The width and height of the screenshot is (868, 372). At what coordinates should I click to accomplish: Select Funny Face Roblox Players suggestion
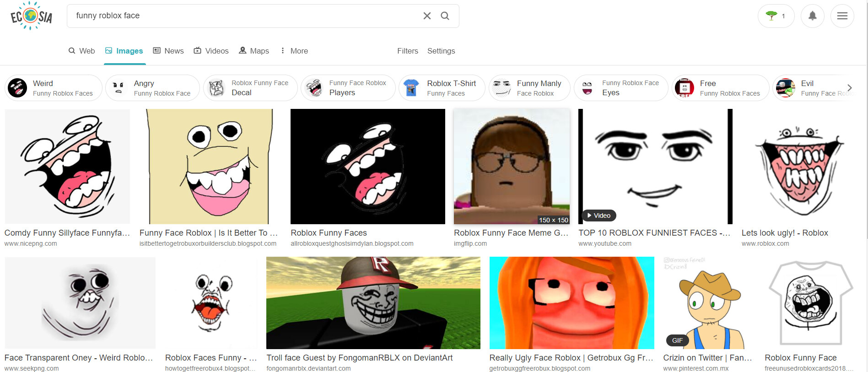[x=348, y=88]
